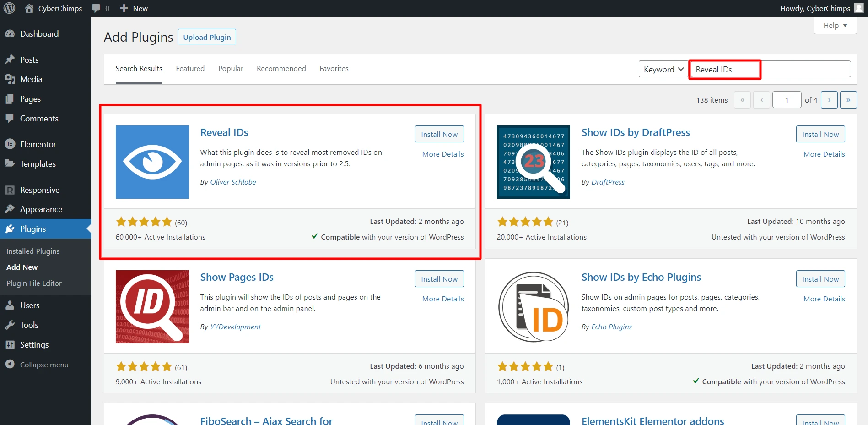Screen dimensions: 868x425
Task: Click the "138 items" results count
Action: click(712, 100)
